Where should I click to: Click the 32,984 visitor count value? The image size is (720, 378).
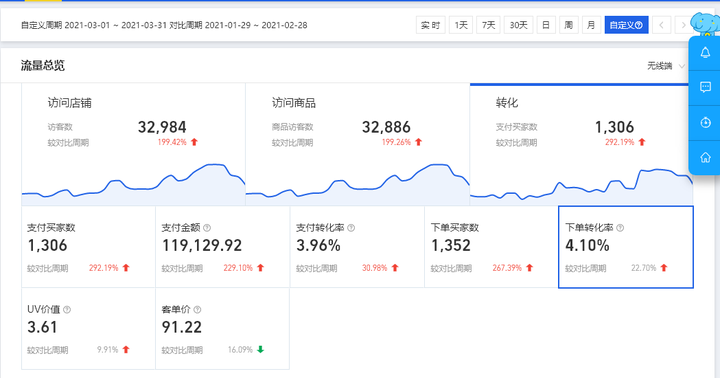(x=162, y=127)
